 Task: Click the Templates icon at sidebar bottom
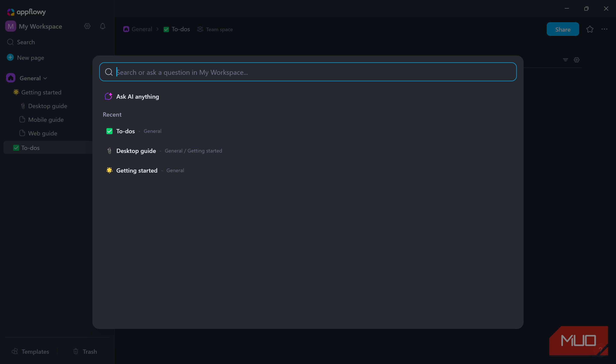(15, 351)
